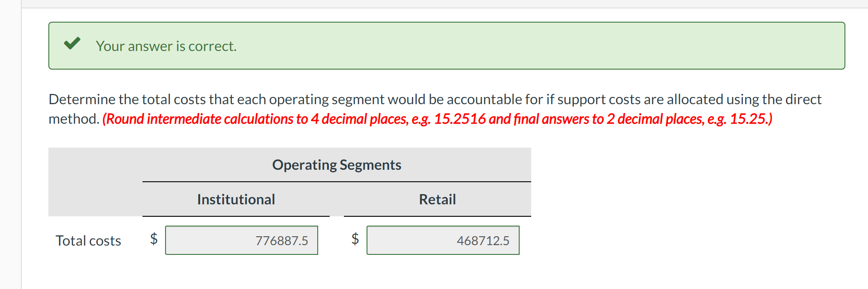Select the value 468712.5 in Retail field

click(x=483, y=241)
